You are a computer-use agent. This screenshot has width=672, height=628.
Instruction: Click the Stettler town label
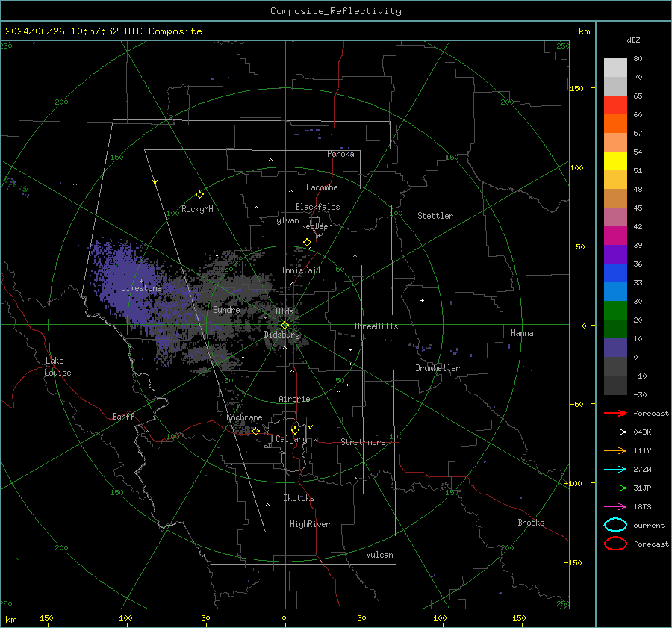(x=435, y=216)
